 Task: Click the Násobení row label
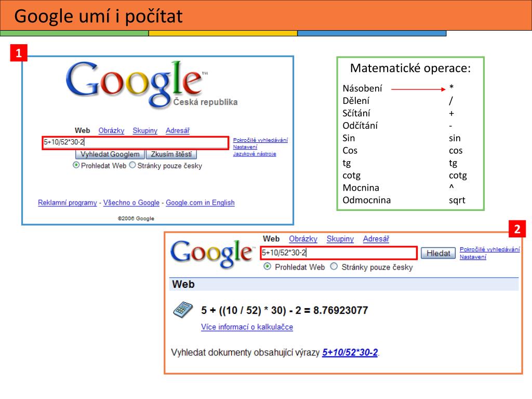pos(362,88)
